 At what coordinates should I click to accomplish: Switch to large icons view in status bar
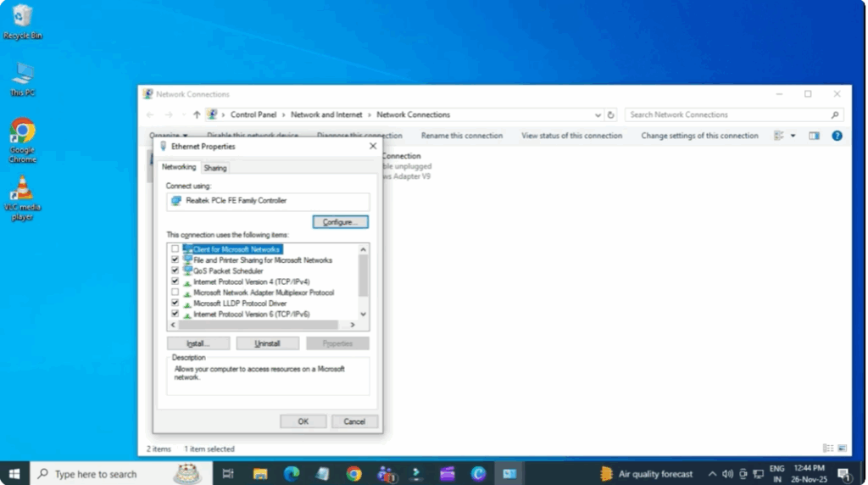coord(842,449)
